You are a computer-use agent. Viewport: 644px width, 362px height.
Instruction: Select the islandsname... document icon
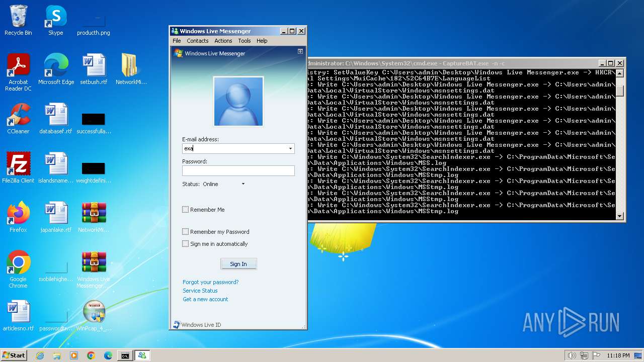click(x=56, y=168)
